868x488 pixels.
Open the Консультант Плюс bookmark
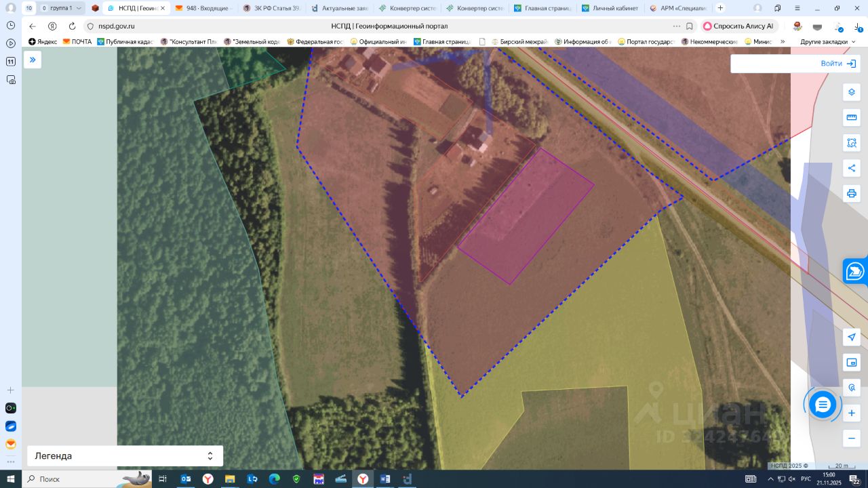coord(189,41)
